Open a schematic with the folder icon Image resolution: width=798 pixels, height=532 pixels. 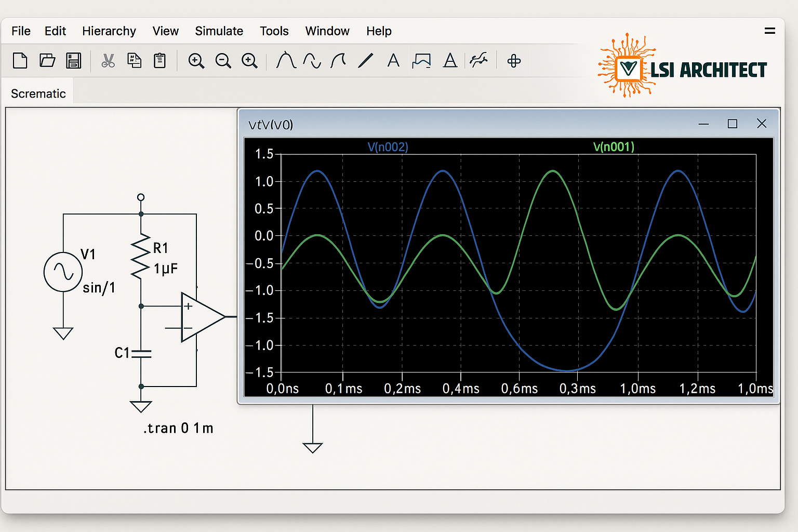tap(47, 61)
